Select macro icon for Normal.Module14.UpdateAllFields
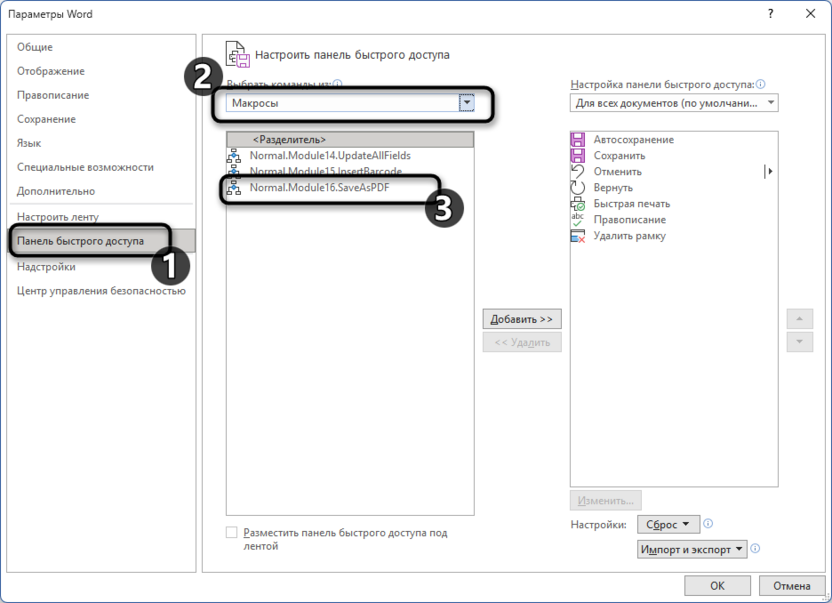Viewport: 832px width, 603px height. pyautogui.click(x=234, y=156)
